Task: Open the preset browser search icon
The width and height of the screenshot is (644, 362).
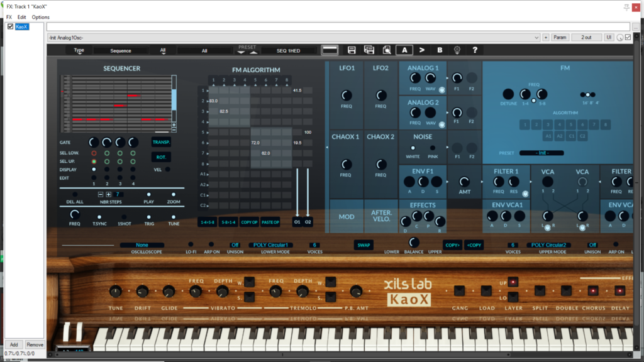Action: click(387, 50)
